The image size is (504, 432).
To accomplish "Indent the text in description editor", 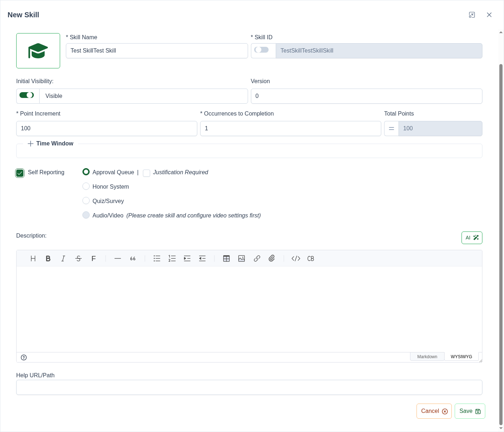I will (187, 258).
